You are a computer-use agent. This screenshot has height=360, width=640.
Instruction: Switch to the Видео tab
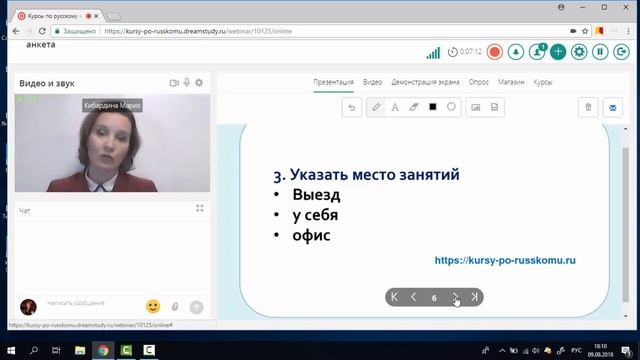[x=373, y=82]
